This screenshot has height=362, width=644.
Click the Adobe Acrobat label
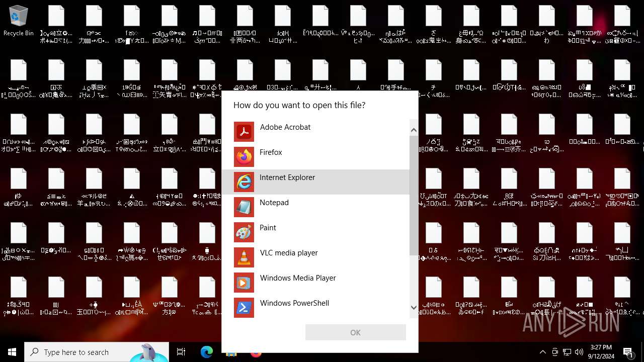tap(285, 127)
